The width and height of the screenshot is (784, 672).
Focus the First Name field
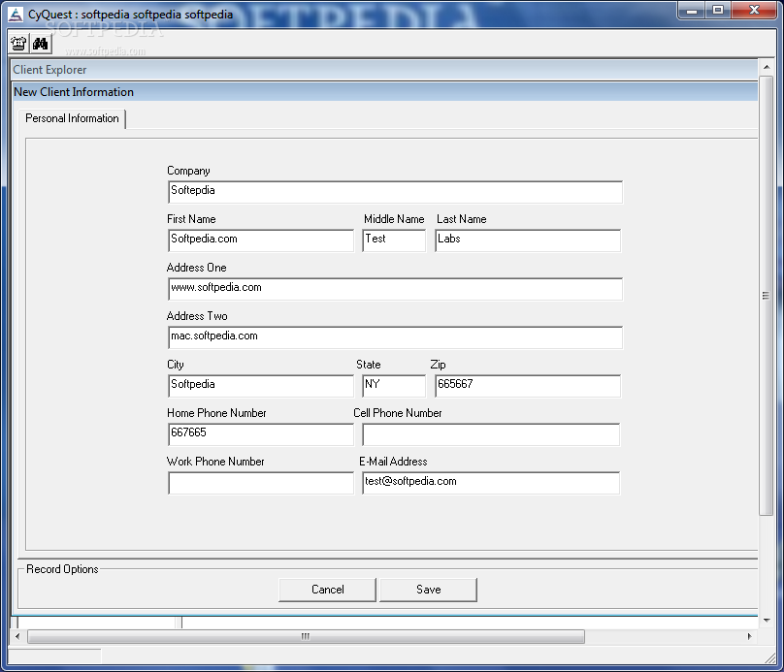pyautogui.click(x=261, y=240)
